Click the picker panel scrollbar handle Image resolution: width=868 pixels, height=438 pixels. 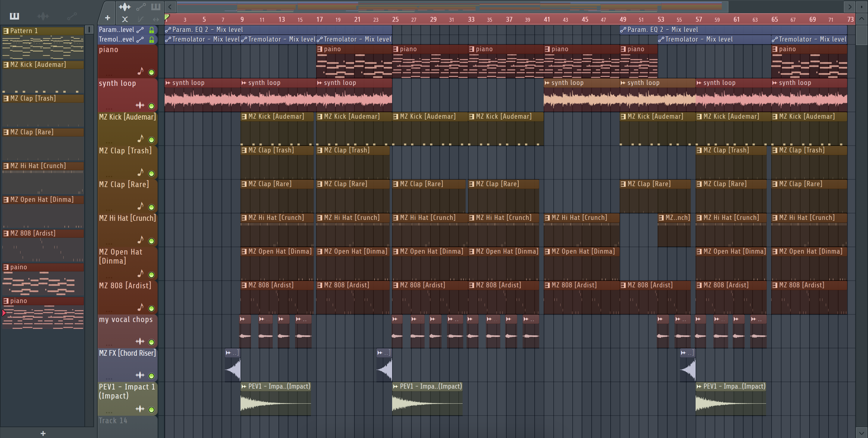click(x=89, y=30)
